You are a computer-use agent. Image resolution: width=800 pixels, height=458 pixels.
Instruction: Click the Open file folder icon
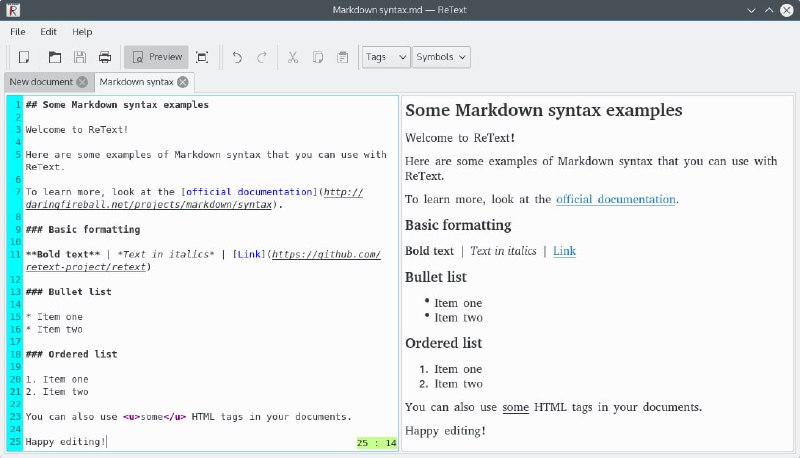click(x=55, y=57)
